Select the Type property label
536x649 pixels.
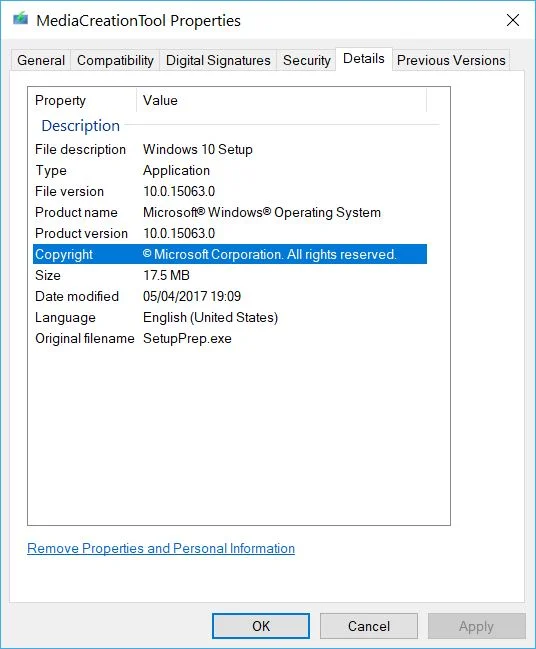pos(51,171)
